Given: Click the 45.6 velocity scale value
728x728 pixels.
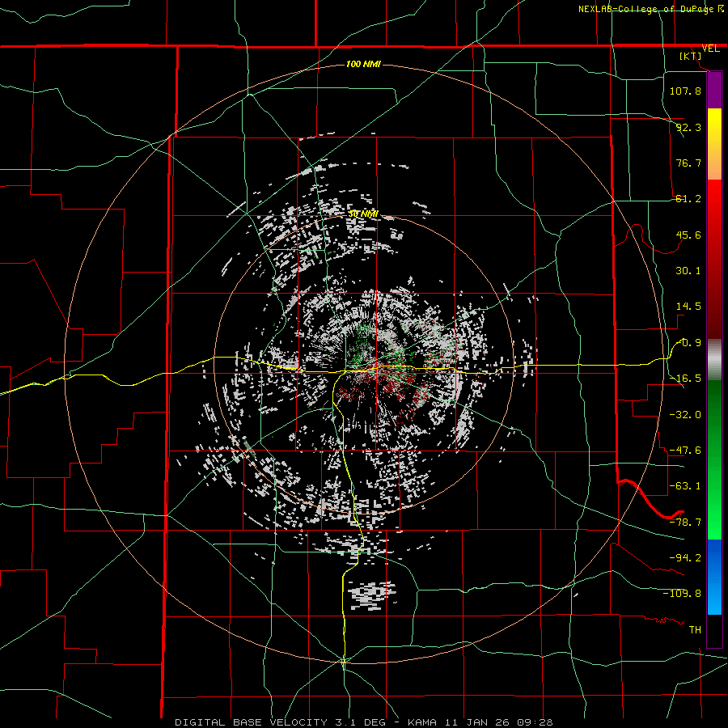Looking at the screenshot, I should tap(688, 235).
